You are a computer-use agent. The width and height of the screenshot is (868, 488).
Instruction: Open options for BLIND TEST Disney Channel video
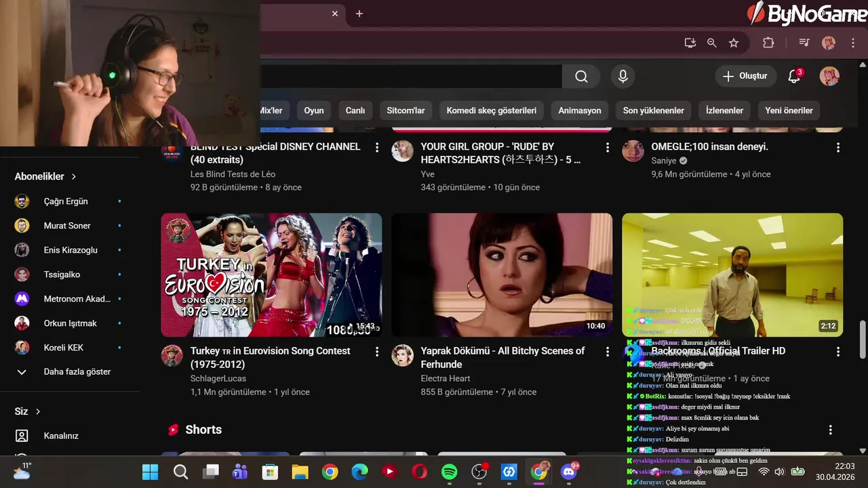(x=377, y=148)
